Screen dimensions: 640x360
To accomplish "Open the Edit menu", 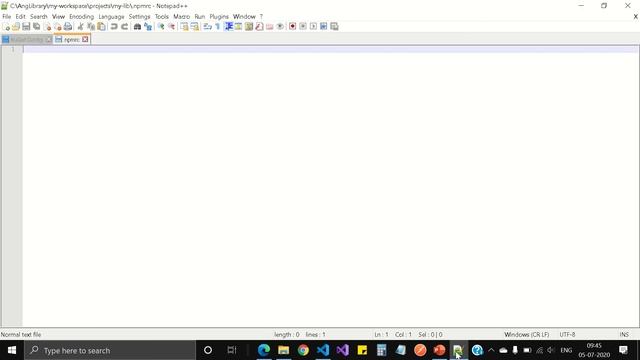I will pyautogui.click(x=20, y=17).
